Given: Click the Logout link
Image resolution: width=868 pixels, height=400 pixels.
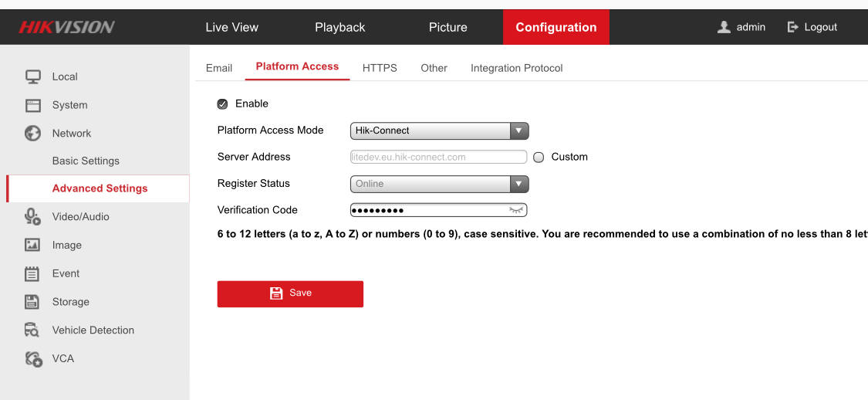Looking at the screenshot, I should click(x=812, y=27).
